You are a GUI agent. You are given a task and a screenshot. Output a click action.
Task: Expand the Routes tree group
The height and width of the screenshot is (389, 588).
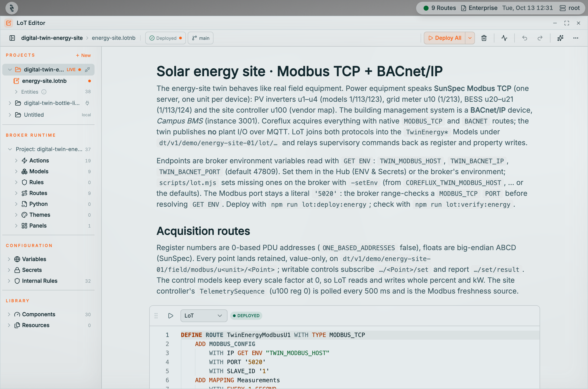[x=16, y=193]
